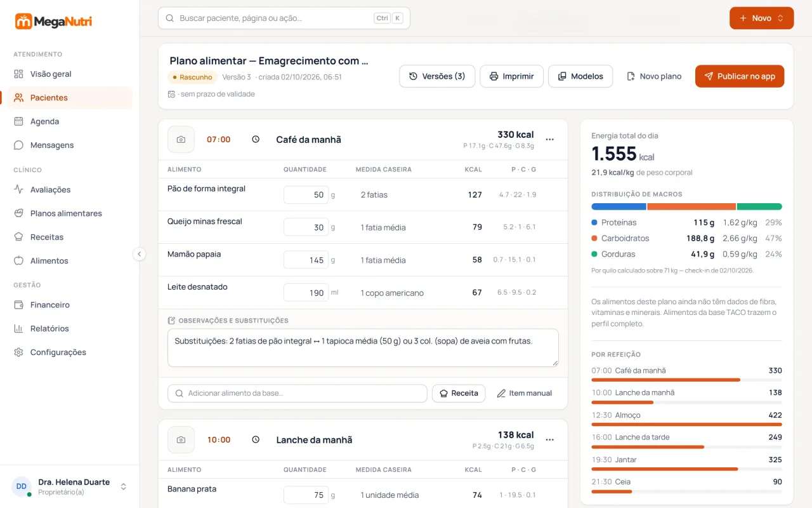The height and width of the screenshot is (508, 812).
Task: Open Alimentos apple icon
Action: [18, 260]
